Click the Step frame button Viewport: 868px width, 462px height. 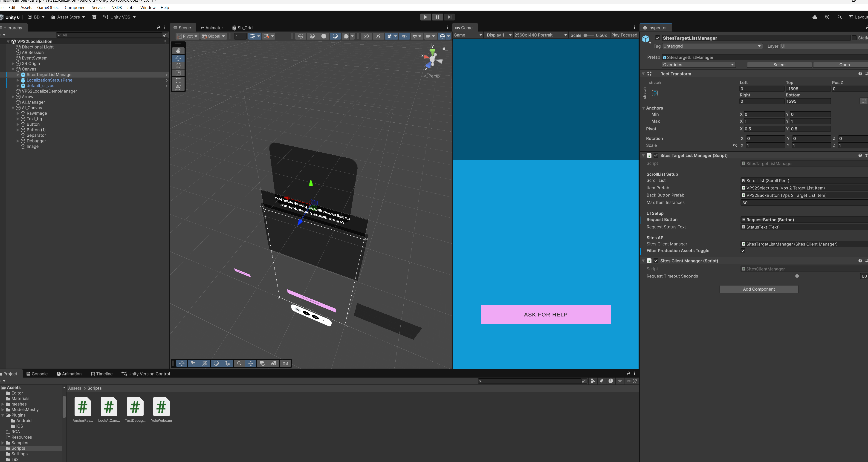tap(449, 17)
